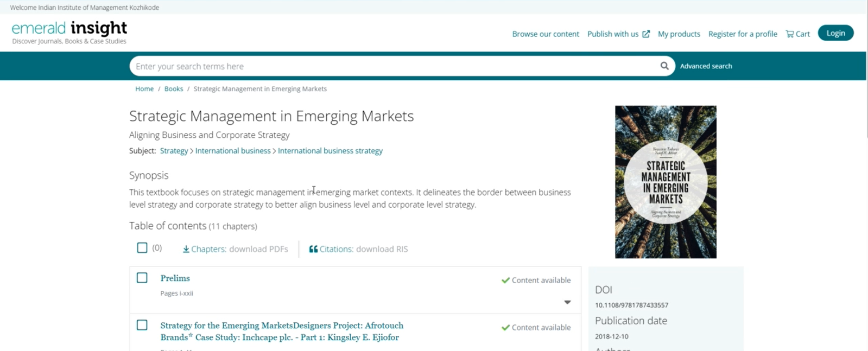
Task: Click the chapters download arrow icon
Action: (x=186, y=249)
